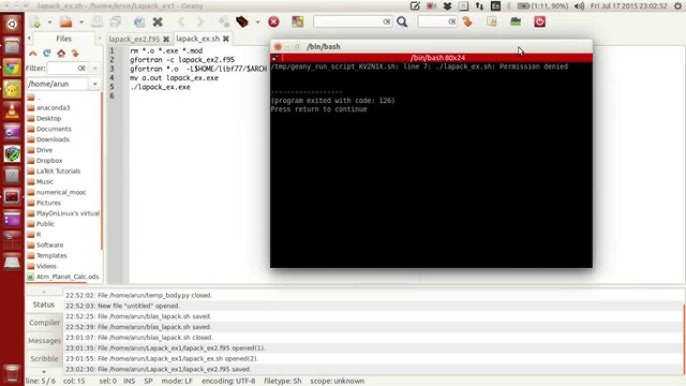Show previous message-window tab above Status
Screen dimensions: 686x386
(44, 291)
